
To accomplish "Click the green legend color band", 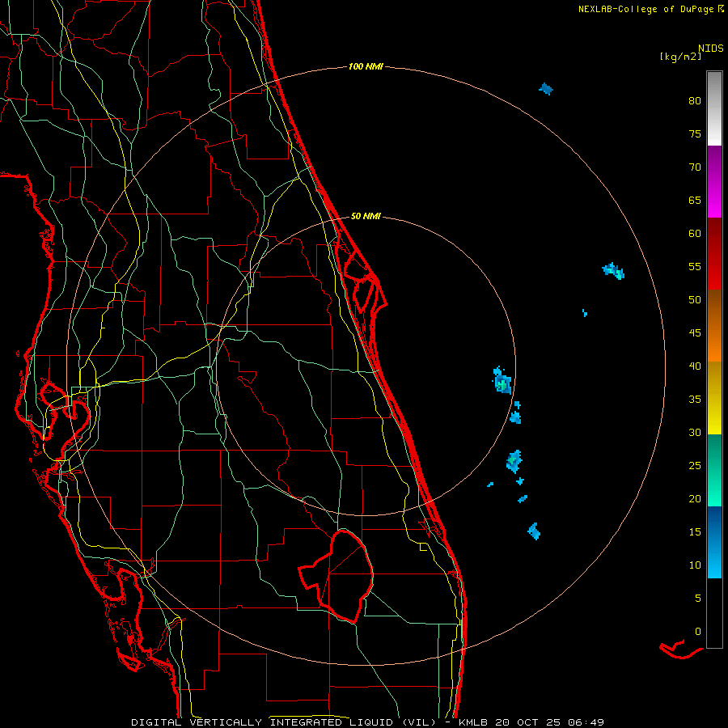I will [x=714, y=470].
